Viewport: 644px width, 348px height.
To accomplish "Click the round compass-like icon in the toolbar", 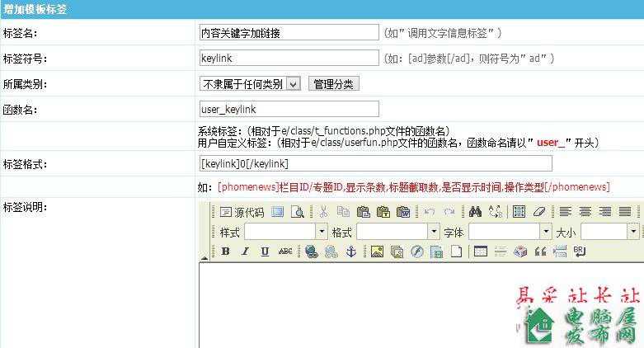I will pos(417,251).
